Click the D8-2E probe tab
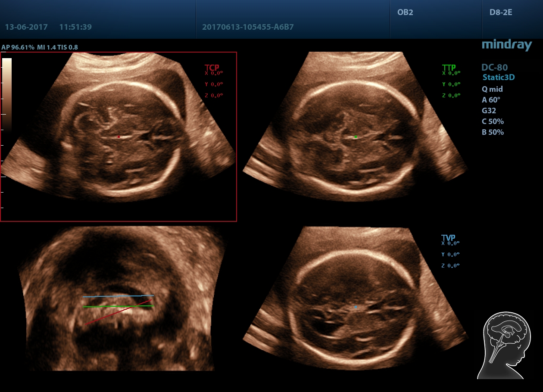The width and height of the screenshot is (543, 392). pyautogui.click(x=501, y=12)
